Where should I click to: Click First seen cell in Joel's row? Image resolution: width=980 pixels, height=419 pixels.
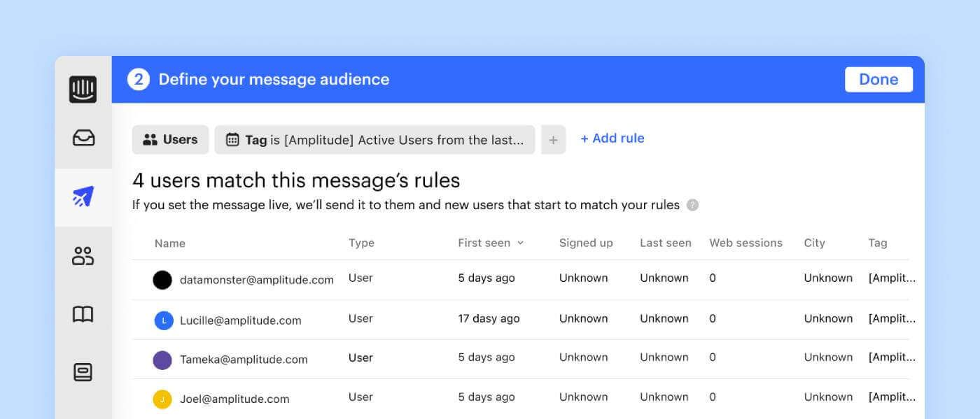click(486, 397)
